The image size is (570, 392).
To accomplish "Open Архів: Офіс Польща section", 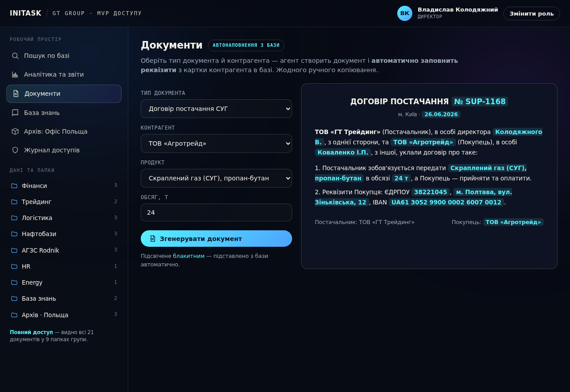I will tap(64, 131).
